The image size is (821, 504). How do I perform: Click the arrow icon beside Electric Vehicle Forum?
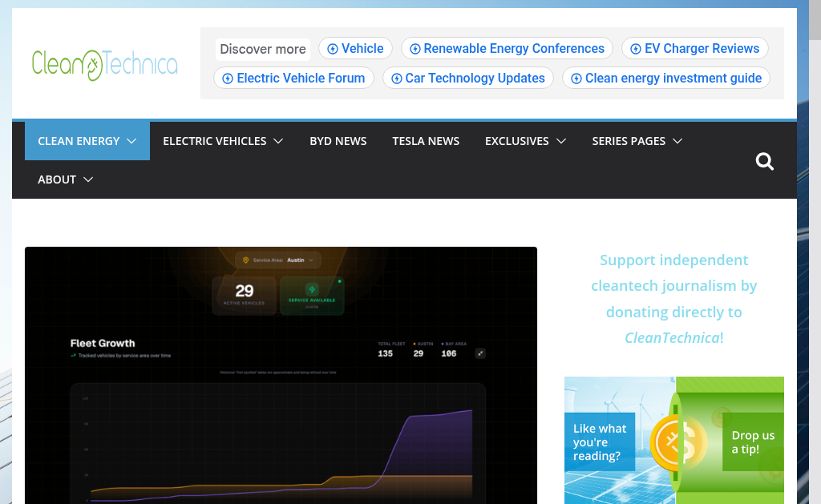click(x=228, y=79)
